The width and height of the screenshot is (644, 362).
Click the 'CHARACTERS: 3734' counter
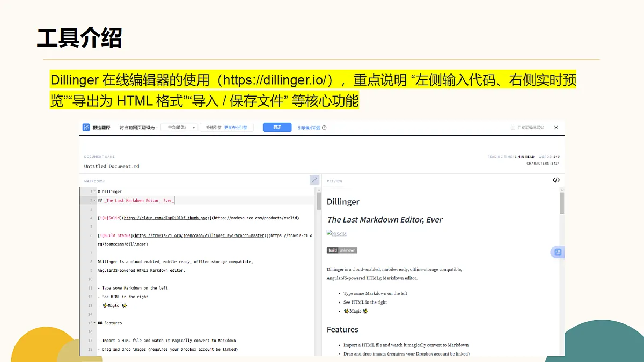(543, 164)
